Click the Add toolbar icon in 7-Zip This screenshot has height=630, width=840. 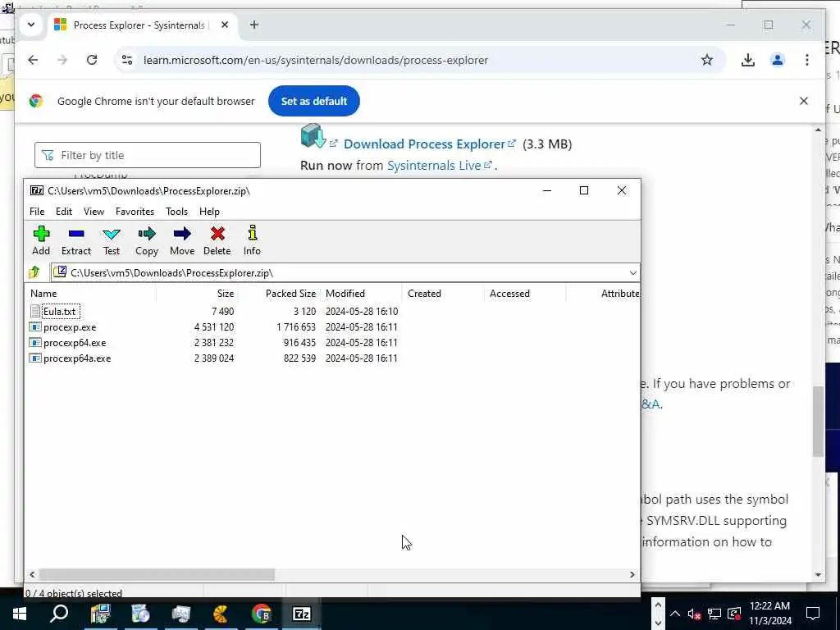[41, 240]
